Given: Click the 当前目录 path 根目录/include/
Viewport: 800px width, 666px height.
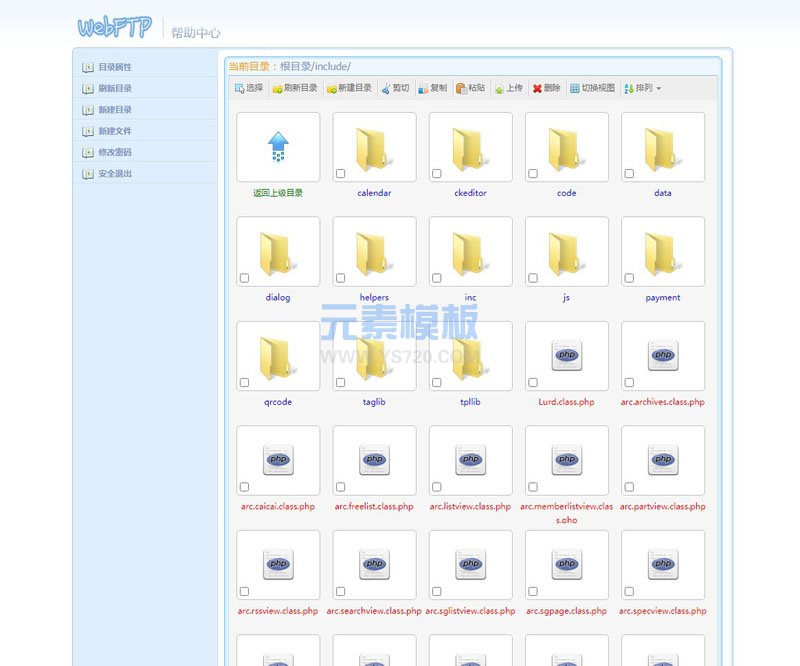Looking at the screenshot, I should [315, 66].
